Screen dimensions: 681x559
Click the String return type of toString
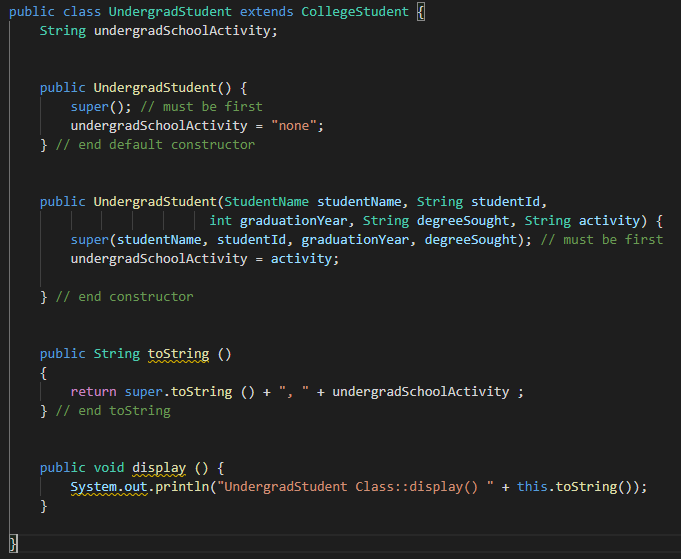116,354
